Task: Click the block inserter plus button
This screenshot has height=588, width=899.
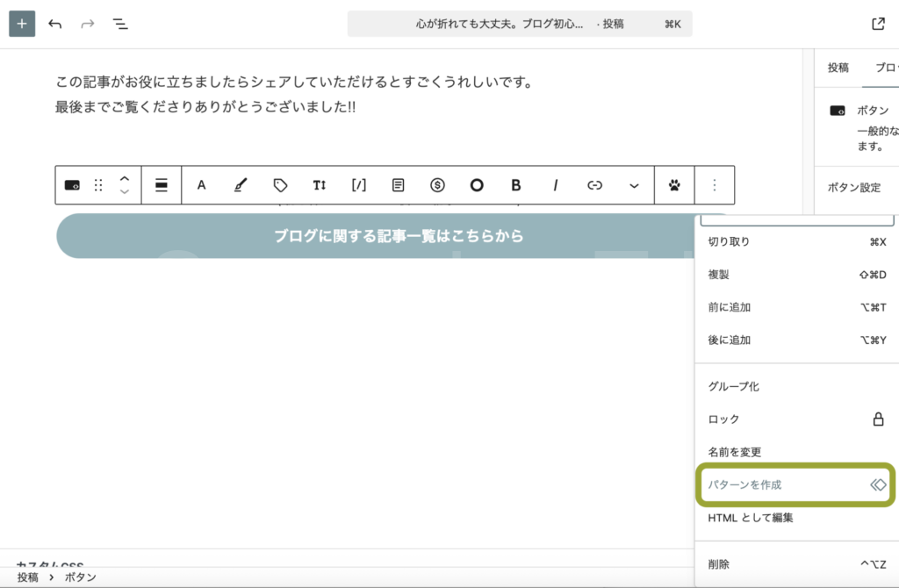Action: pos(22,24)
